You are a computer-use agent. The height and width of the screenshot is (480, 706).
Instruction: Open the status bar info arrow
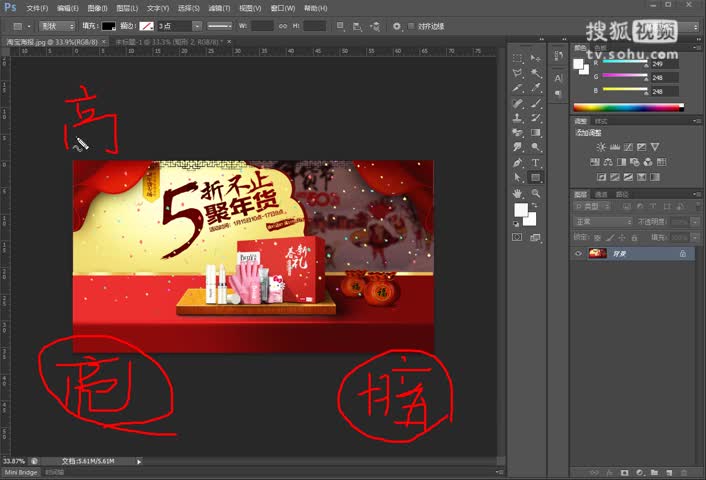139,461
